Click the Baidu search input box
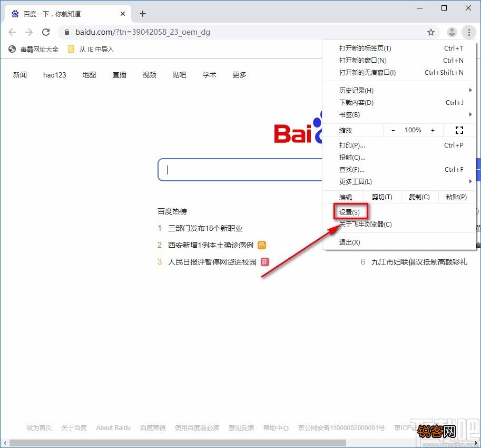Viewport: 481px width, 448px height. coord(241,170)
